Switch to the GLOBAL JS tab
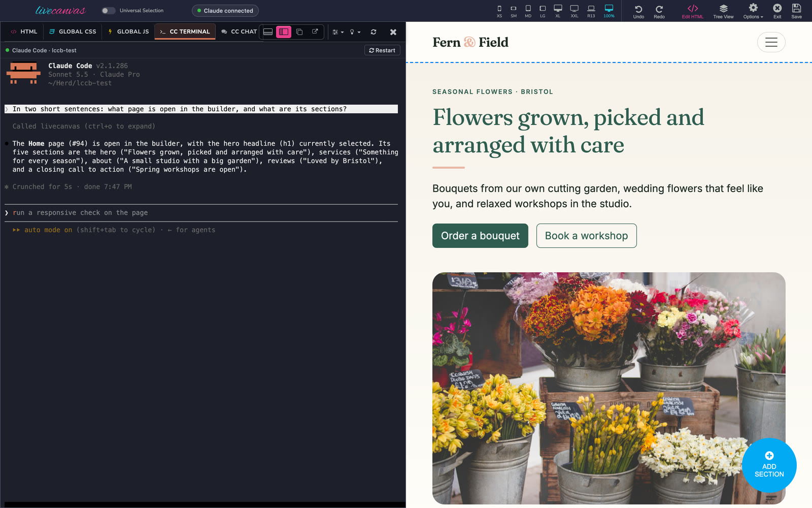 (128, 31)
